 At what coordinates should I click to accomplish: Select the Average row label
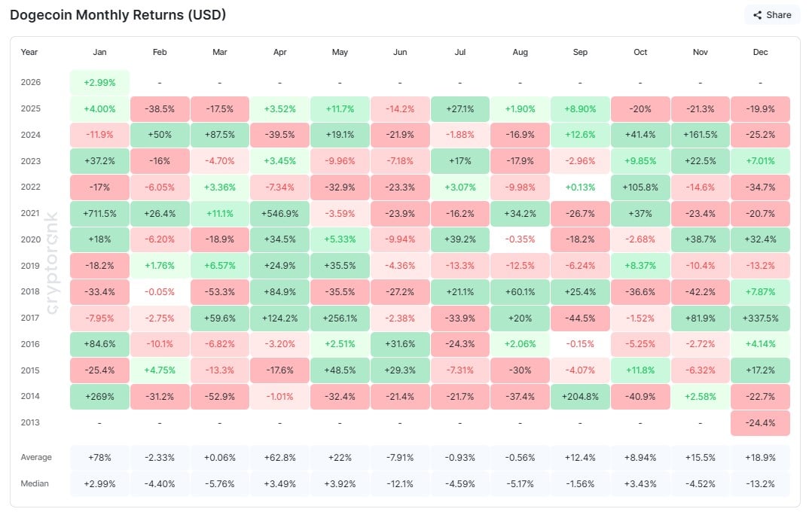pyautogui.click(x=36, y=457)
